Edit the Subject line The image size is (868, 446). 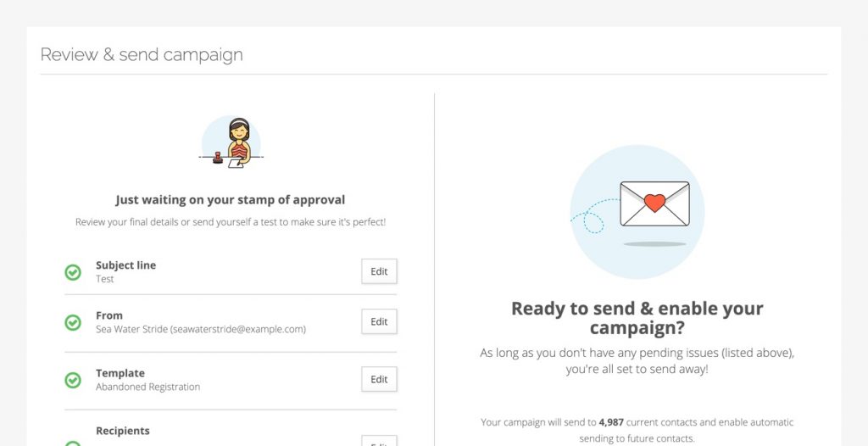point(379,271)
